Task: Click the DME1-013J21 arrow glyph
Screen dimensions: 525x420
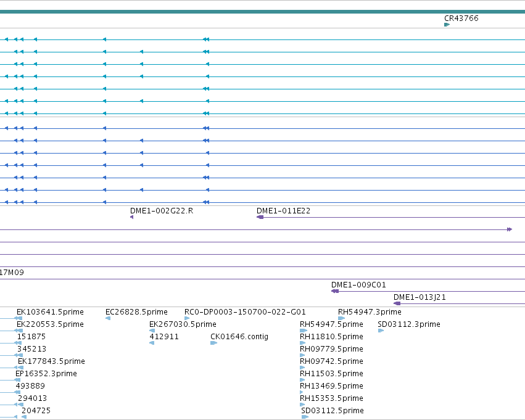Action: tap(397, 303)
